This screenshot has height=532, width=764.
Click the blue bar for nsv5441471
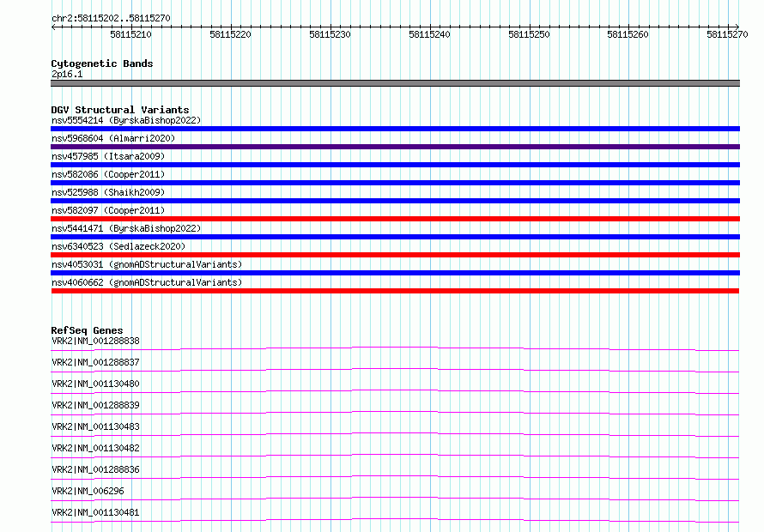point(395,237)
